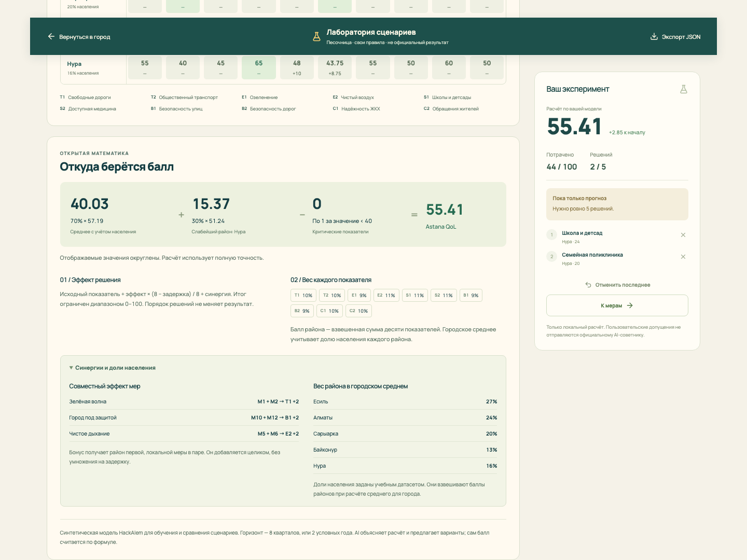Select the Нура cell showing 43.75
The image size is (747, 560).
coord(335,68)
